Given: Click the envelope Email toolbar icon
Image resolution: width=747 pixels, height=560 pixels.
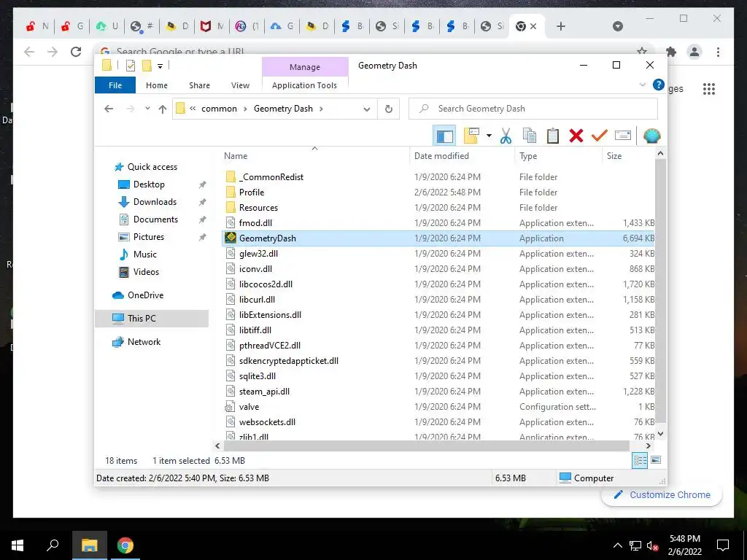Looking at the screenshot, I should pos(623,136).
